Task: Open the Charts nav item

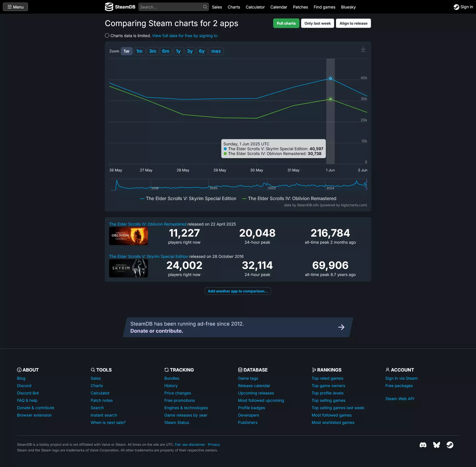Action: pos(234,7)
